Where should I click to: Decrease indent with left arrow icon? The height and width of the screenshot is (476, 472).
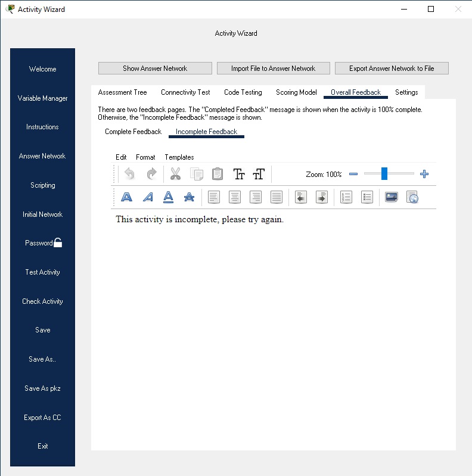pos(301,197)
